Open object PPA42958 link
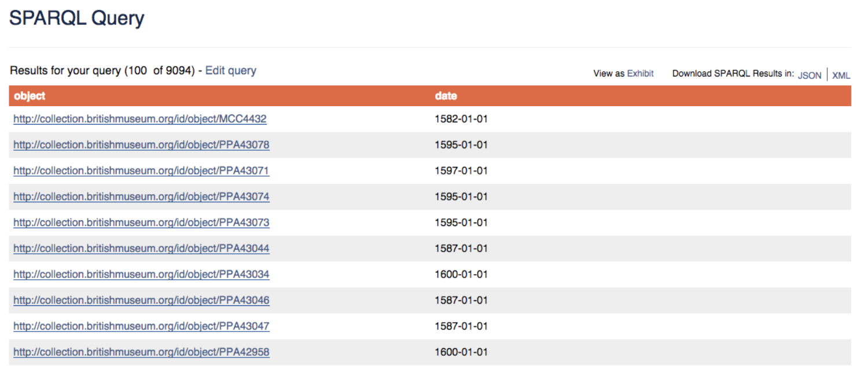 141,352
